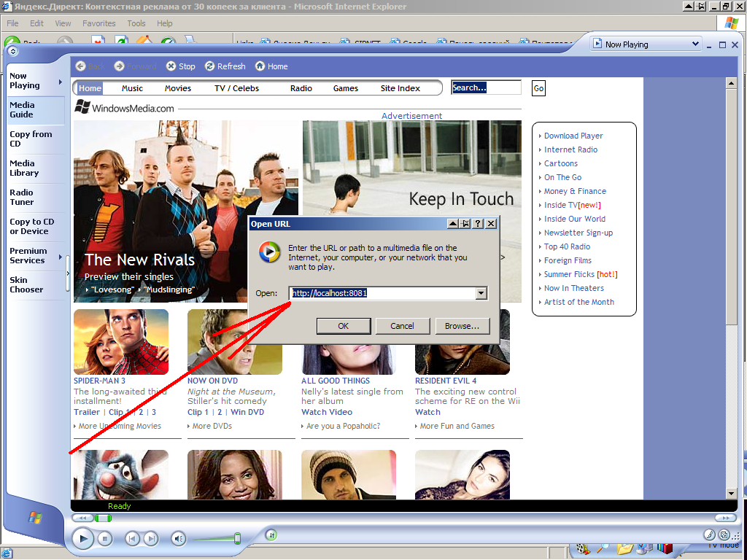Select the Radio Tuner tab
Image resolution: width=747 pixels, height=560 pixels.
[x=36, y=197]
